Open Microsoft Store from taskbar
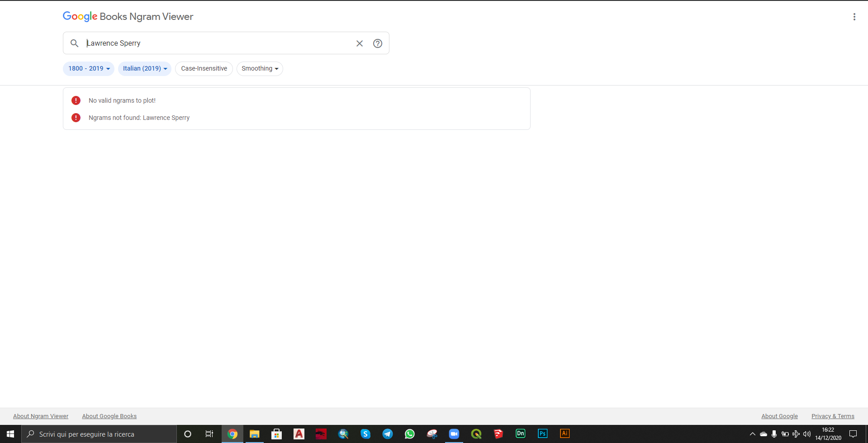The width and height of the screenshot is (868, 443). 277,434
